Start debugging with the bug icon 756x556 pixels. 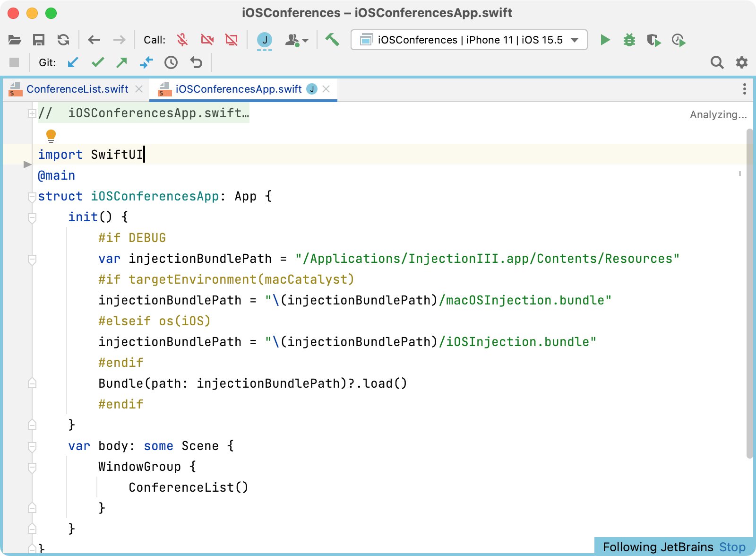point(629,40)
